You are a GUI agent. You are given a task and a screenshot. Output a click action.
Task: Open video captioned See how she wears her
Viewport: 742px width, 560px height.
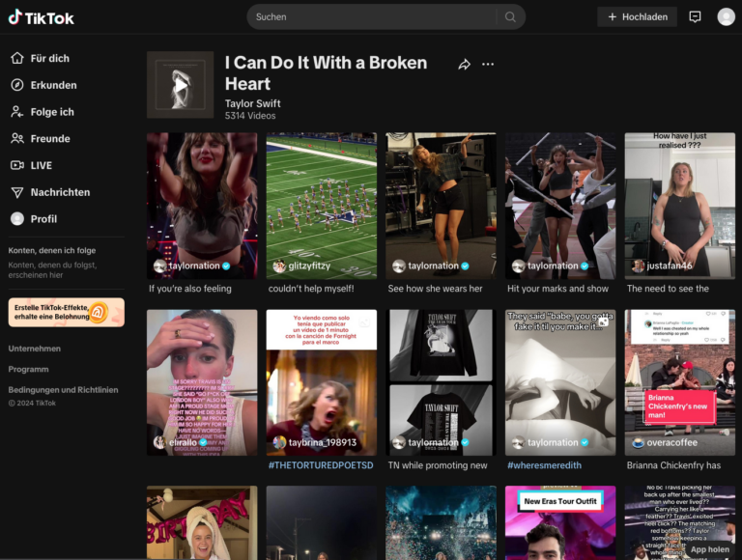(441, 206)
